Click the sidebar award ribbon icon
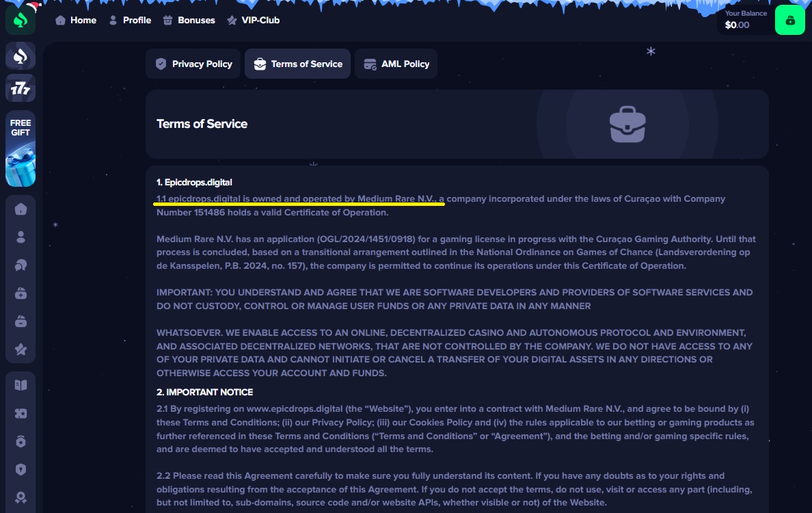The width and height of the screenshot is (812, 513). coord(21,498)
